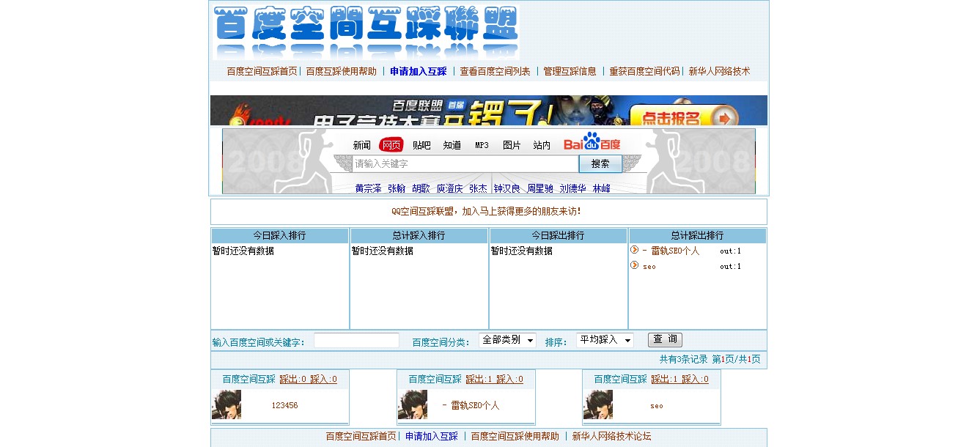This screenshot has height=447, width=980.
Task: Switch search category to 贴吧
Action: [x=421, y=145]
